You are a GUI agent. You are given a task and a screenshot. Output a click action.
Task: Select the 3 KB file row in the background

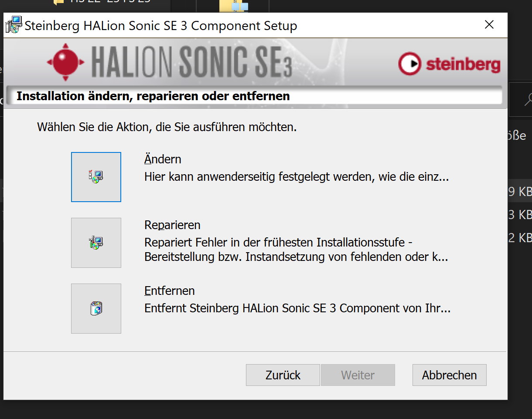coord(520,215)
